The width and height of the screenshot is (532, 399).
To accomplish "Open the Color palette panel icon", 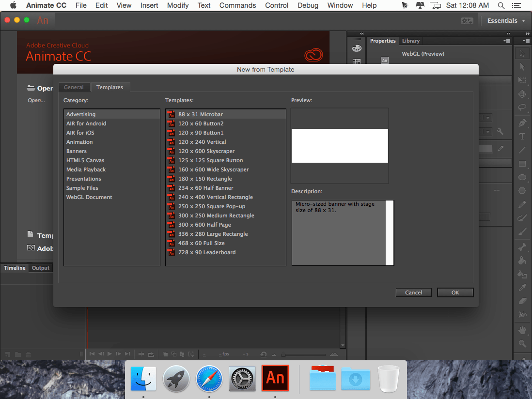I will point(357,48).
